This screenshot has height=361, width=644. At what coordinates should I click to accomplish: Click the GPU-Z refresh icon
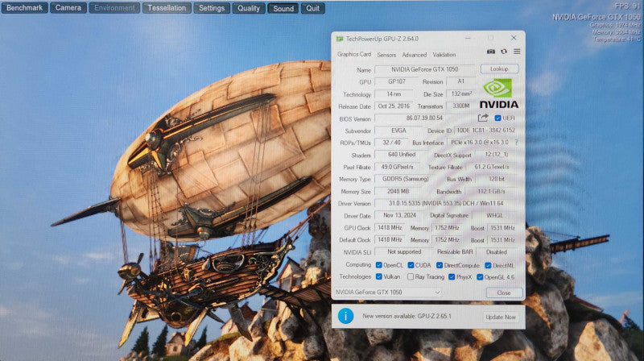(x=504, y=52)
